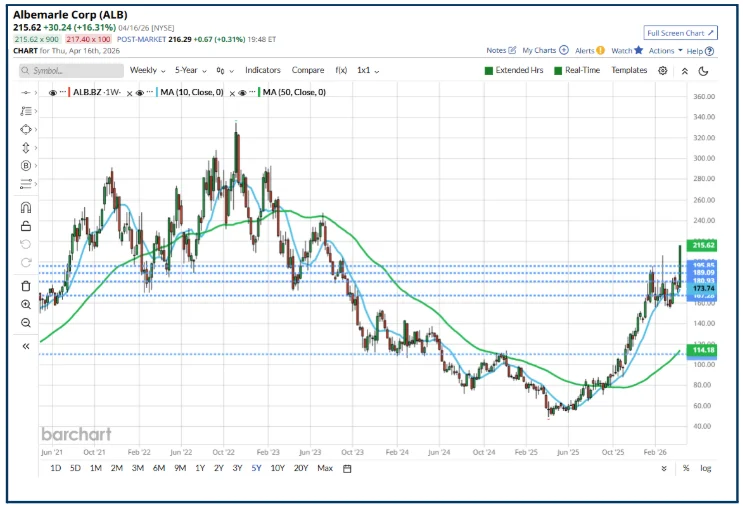
Task: Delete drawings with trash icon
Action: (x=26, y=286)
